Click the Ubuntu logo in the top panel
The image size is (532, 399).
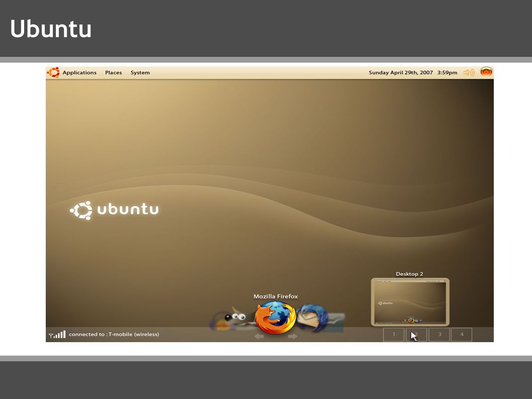coord(53,72)
